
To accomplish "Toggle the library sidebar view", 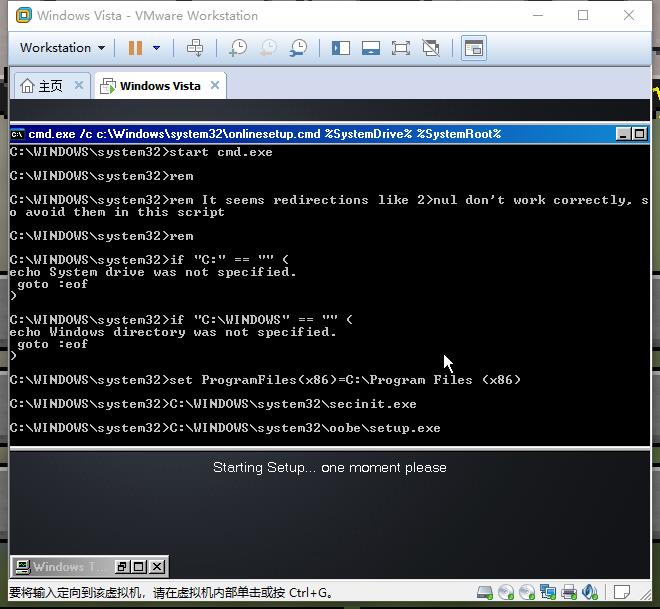I will tap(341, 48).
